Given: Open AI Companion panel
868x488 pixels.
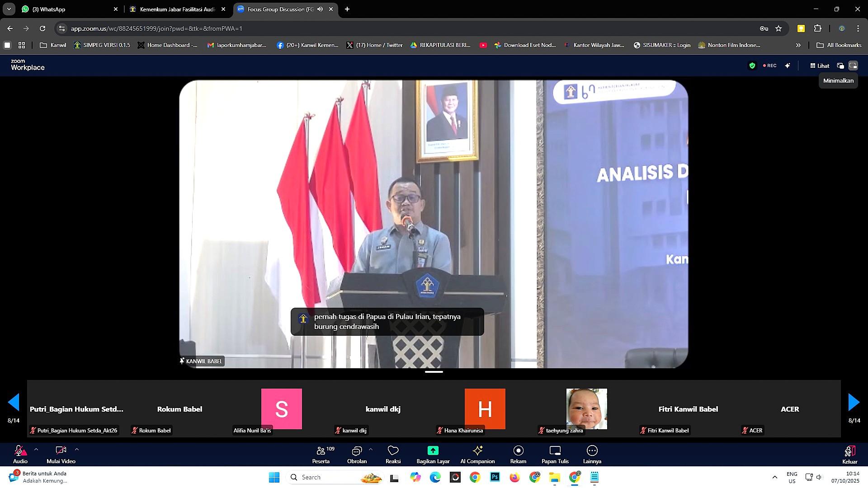Looking at the screenshot, I should coord(477,454).
